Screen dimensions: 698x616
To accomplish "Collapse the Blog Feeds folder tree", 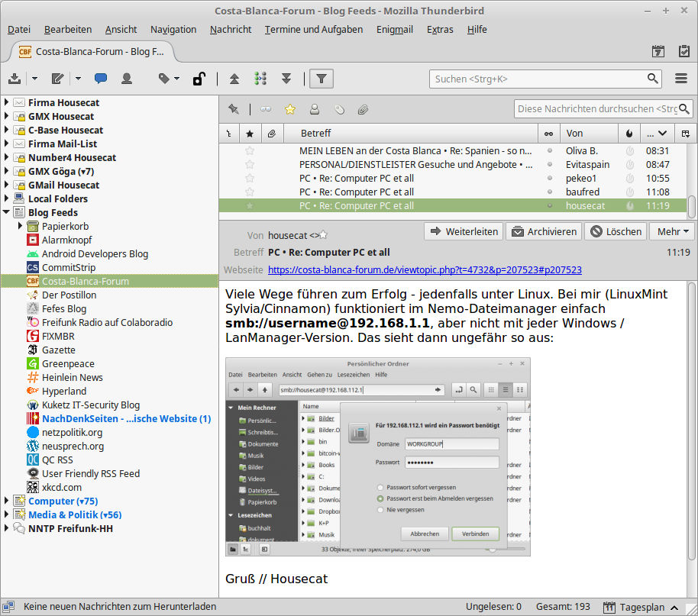I will click(7, 212).
